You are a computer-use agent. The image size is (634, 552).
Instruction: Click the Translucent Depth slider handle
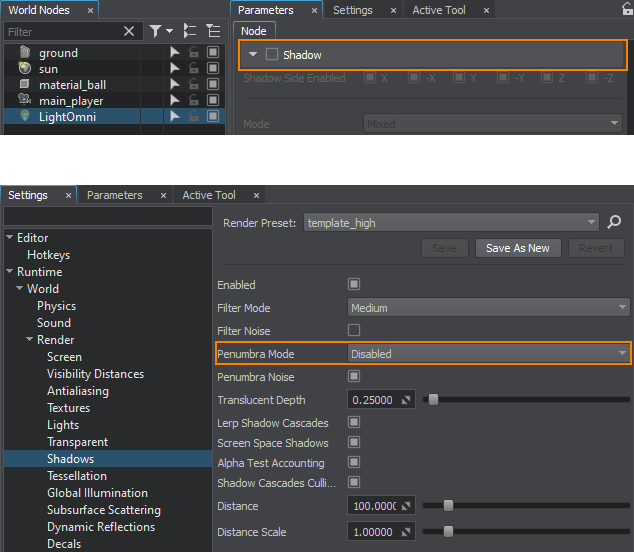tap(433, 400)
